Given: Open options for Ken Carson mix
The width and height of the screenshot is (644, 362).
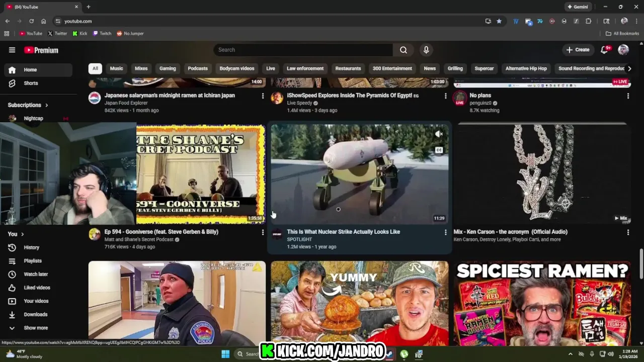Looking at the screenshot, I should click(628, 232).
